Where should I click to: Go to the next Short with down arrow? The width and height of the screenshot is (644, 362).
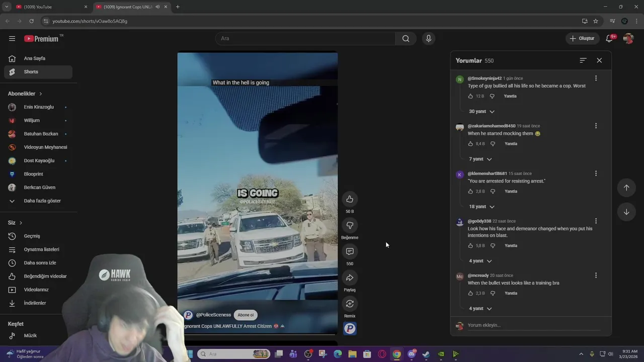tap(626, 212)
